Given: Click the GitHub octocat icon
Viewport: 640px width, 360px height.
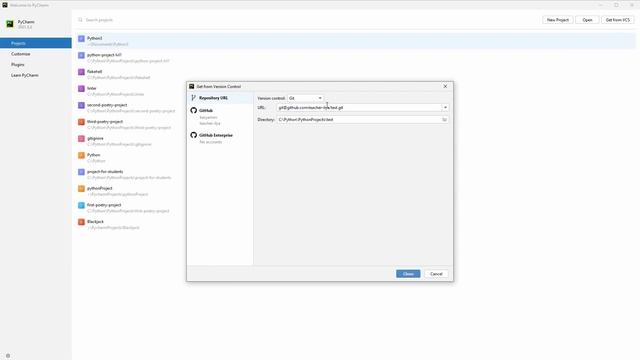Looking at the screenshot, I should (193, 111).
